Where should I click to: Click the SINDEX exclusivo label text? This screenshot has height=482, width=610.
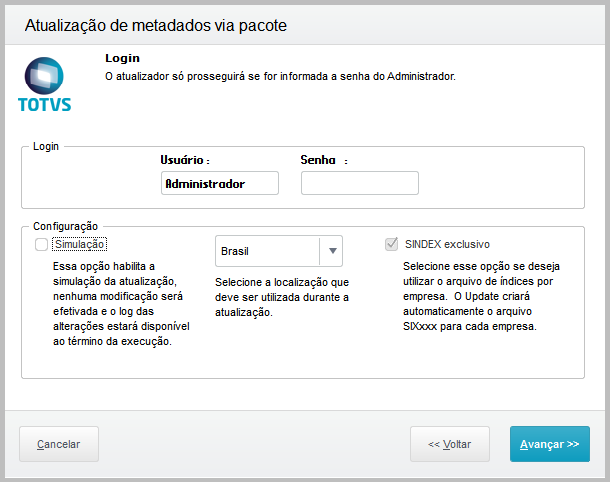pyautogui.click(x=447, y=244)
